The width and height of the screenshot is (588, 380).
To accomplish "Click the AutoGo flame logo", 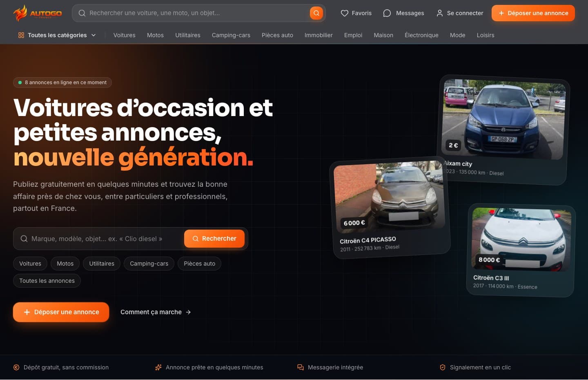I will pos(37,13).
